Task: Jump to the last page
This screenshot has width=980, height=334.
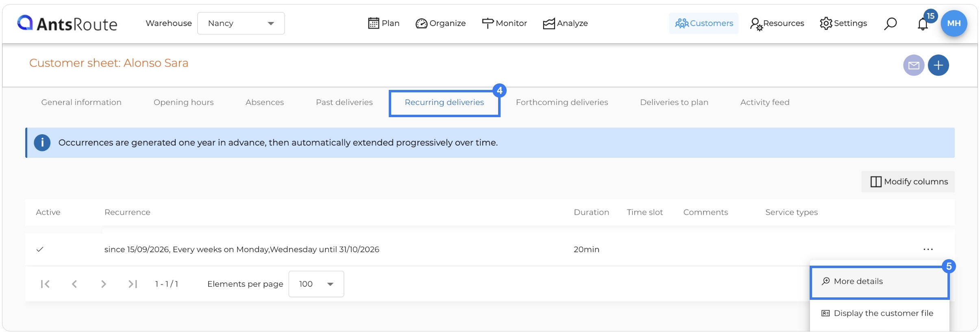Action: [133, 284]
